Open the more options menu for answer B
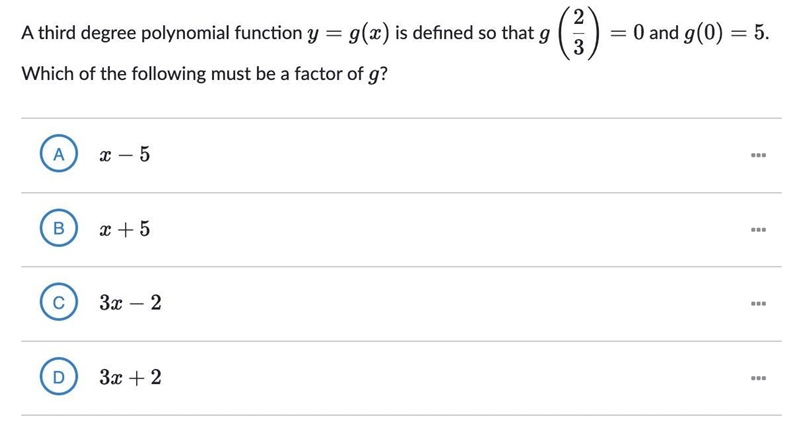This screenshot has width=800, height=442. pyautogui.click(x=758, y=229)
